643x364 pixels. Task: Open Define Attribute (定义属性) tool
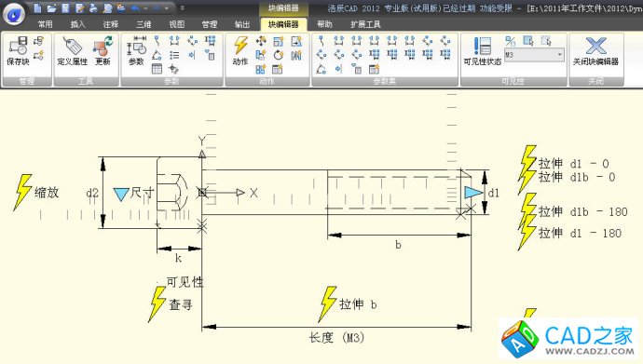[x=72, y=50]
